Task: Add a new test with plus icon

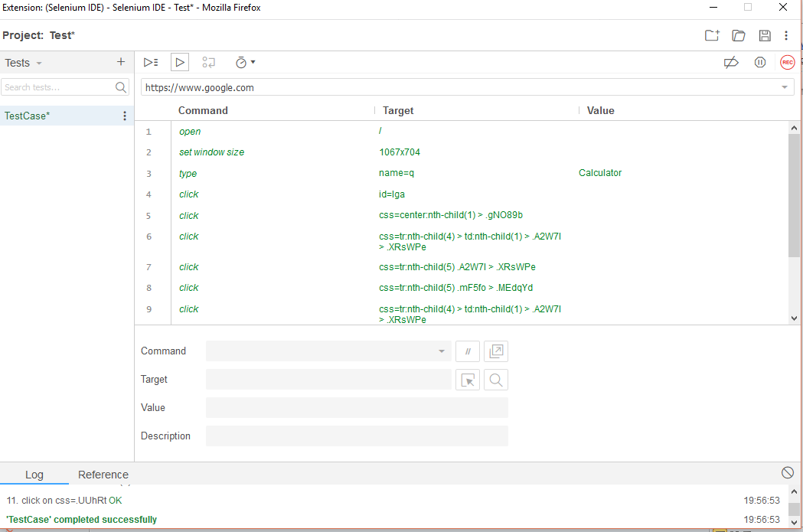Action: pyautogui.click(x=121, y=62)
